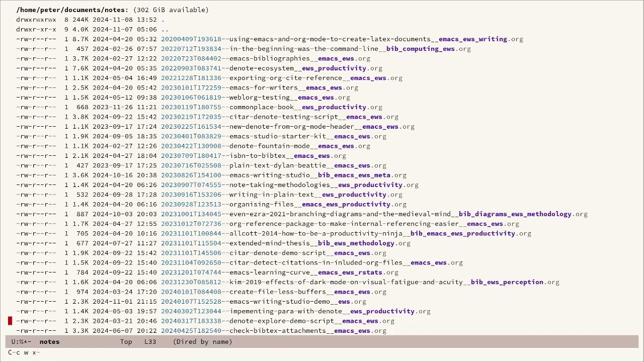Open org-reference-package internal-referencing file
This screenshot has width=644, height=362.
pos(340,224)
